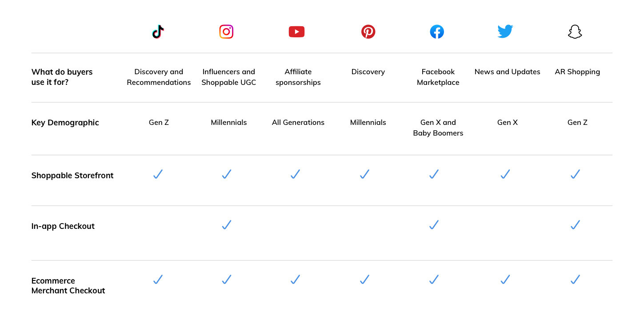Select the Twitter bird icon
Screen dimensions: 644x324
pos(505,32)
